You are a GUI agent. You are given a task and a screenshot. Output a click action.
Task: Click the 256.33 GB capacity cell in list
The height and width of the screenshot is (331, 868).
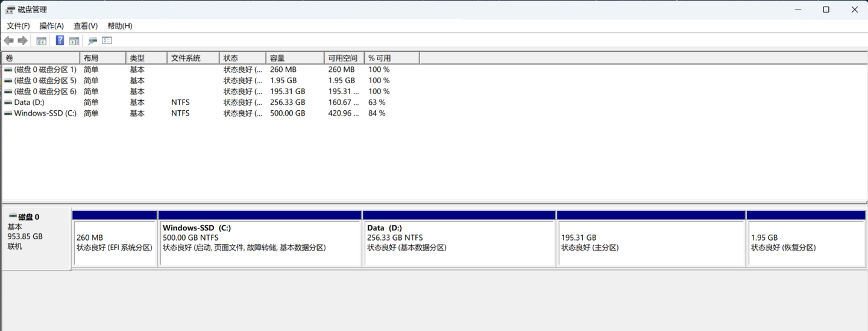pyautogui.click(x=288, y=102)
